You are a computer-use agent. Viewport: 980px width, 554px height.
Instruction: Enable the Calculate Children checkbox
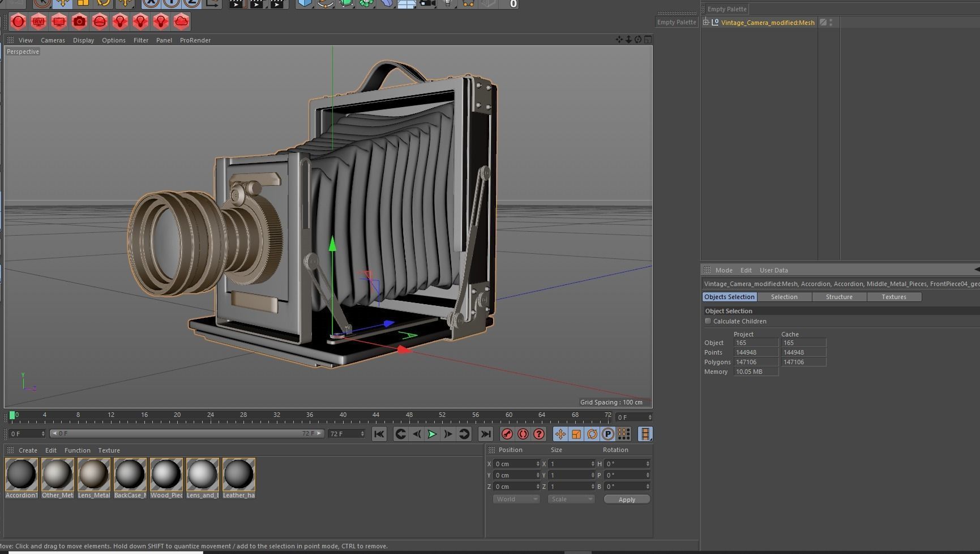(x=708, y=321)
